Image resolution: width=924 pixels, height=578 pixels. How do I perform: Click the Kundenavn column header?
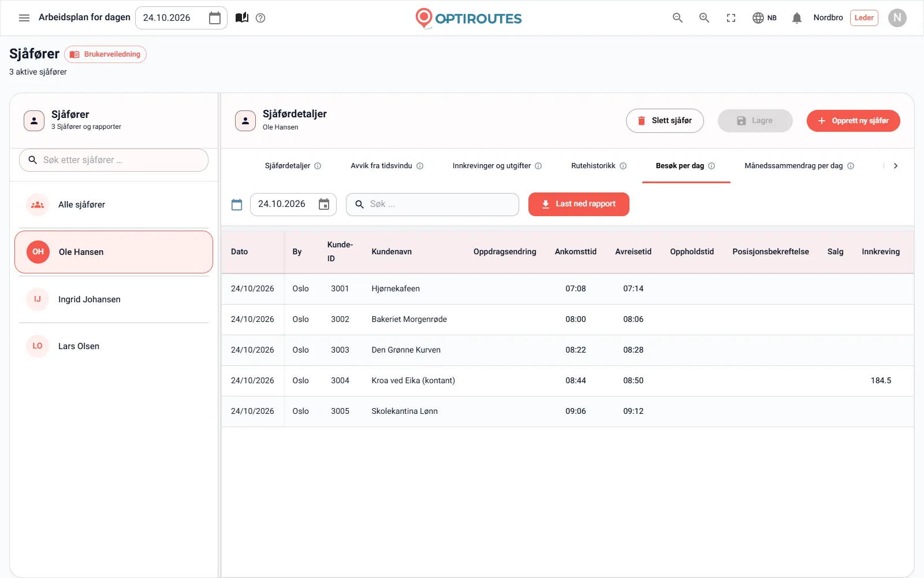point(392,252)
